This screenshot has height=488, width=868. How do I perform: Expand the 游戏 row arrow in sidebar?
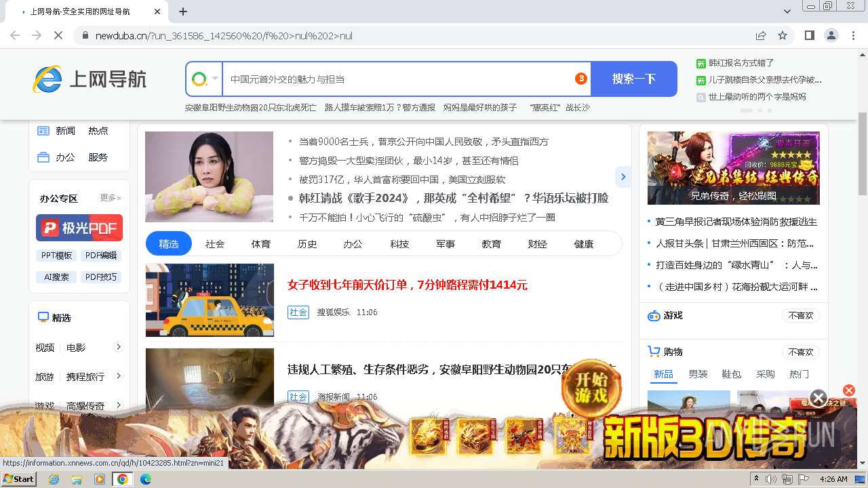pos(118,405)
